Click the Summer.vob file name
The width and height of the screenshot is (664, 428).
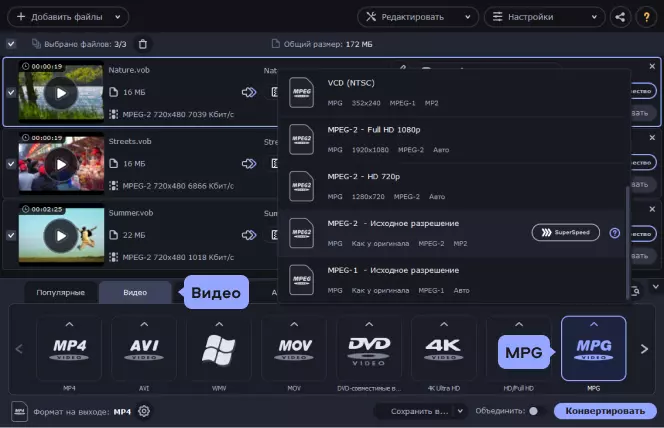pos(131,213)
